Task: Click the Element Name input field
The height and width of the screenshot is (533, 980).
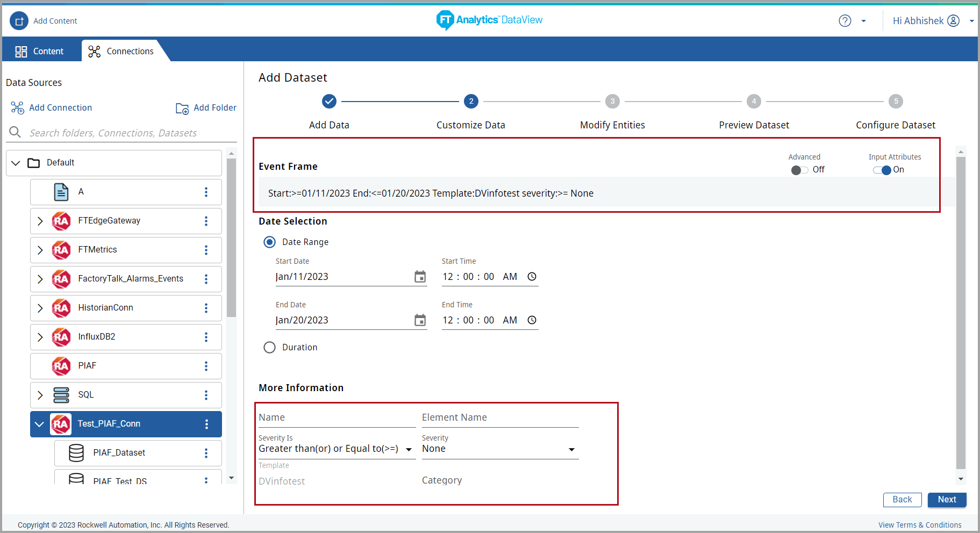Action: pyautogui.click(x=500, y=417)
